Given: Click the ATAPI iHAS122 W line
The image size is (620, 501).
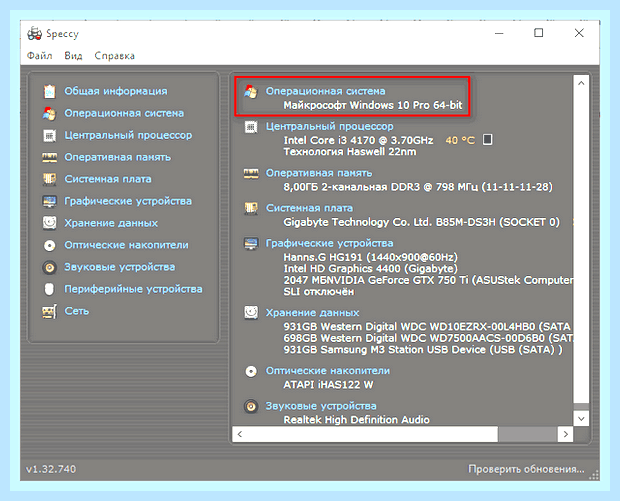Looking at the screenshot, I should tap(328, 385).
